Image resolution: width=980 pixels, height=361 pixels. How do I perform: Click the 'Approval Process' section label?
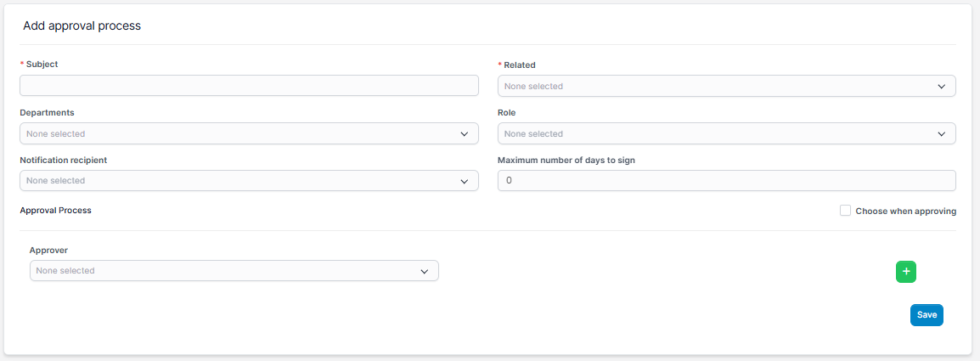click(55, 210)
